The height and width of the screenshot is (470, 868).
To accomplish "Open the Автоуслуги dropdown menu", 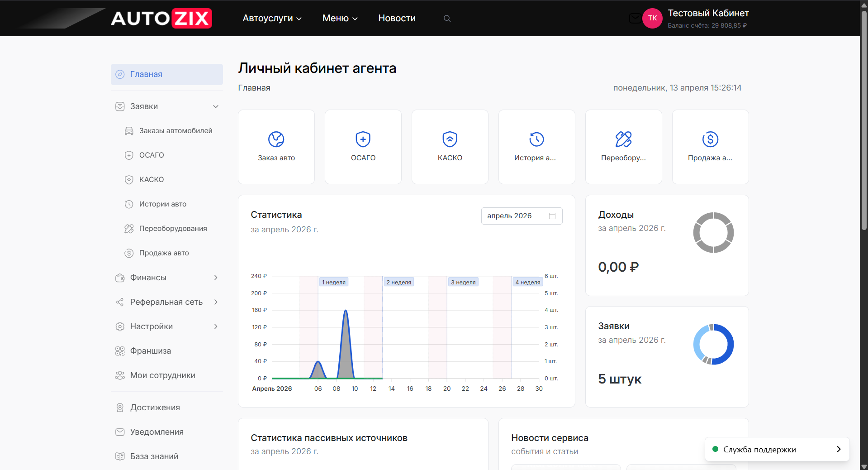I will coord(272,18).
